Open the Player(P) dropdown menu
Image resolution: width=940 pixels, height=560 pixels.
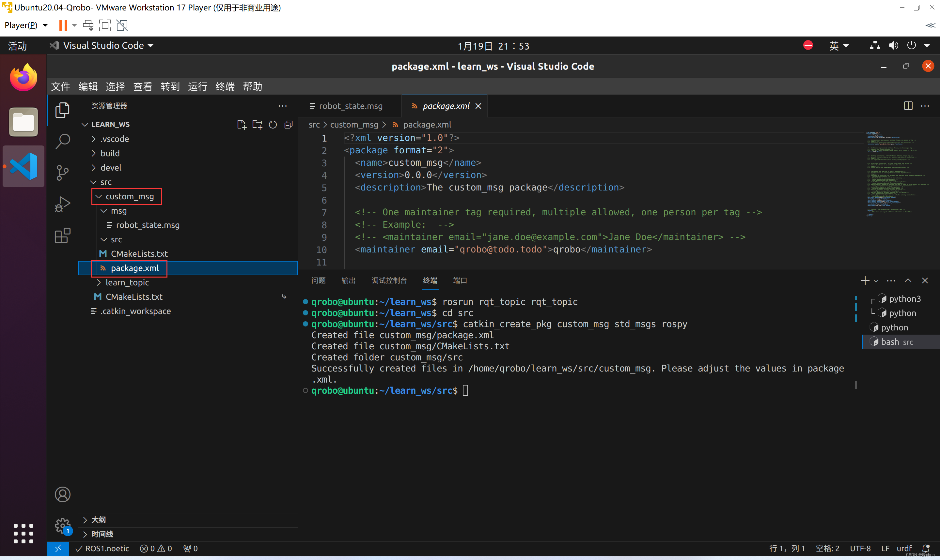(26, 25)
